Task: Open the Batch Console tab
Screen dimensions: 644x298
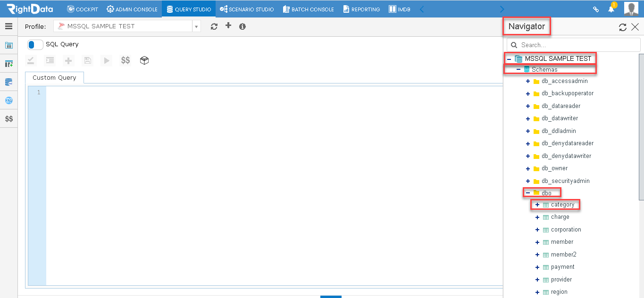Action: 308,9
